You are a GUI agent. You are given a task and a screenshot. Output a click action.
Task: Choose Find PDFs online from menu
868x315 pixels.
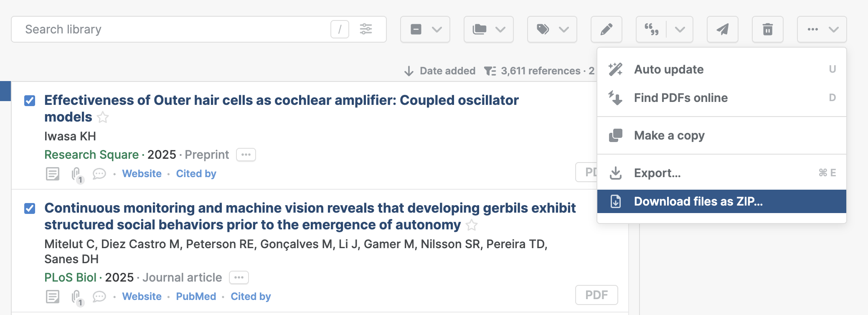(680, 98)
